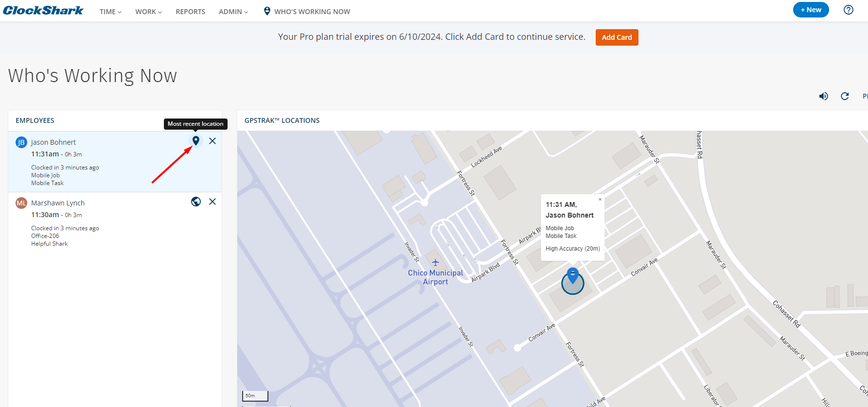Open WHO'S WORKING NOW link
Viewport: 868px width, 407px height.
click(312, 12)
